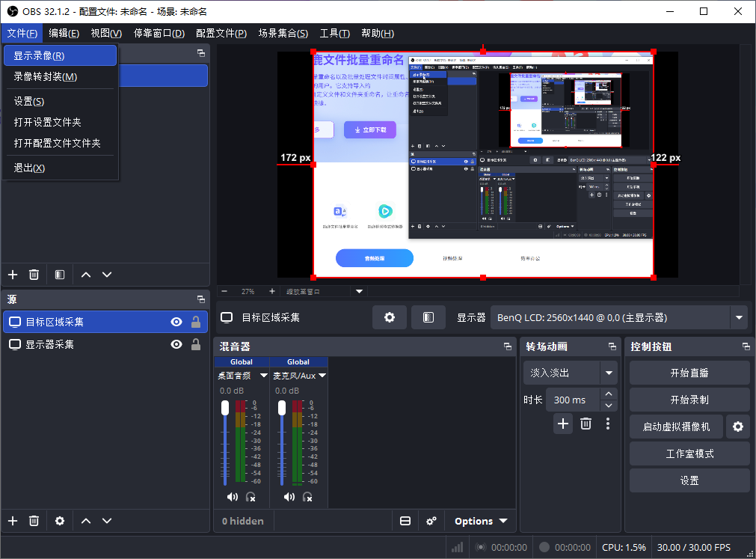Choose 设置(S) in file menu
756x559 pixels.
click(x=61, y=101)
